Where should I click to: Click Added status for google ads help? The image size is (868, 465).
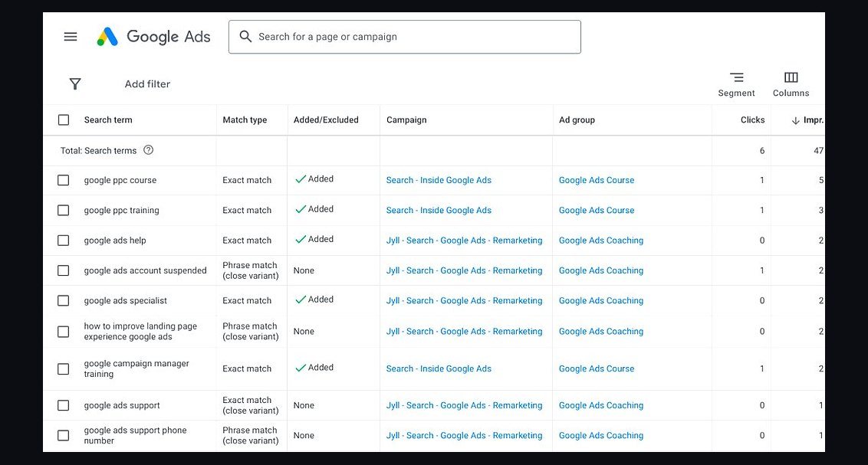[x=314, y=240]
